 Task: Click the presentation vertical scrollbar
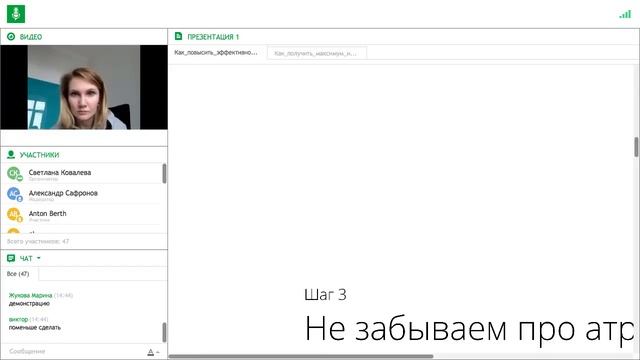pos(636,147)
